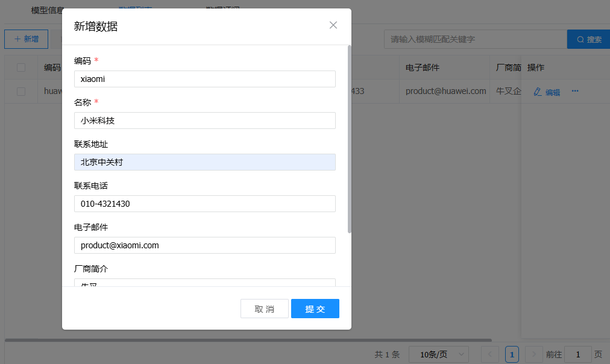610x364 pixels.
Task: Select the 联系地址 field showing 北京中关村
Action: coord(204,162)
